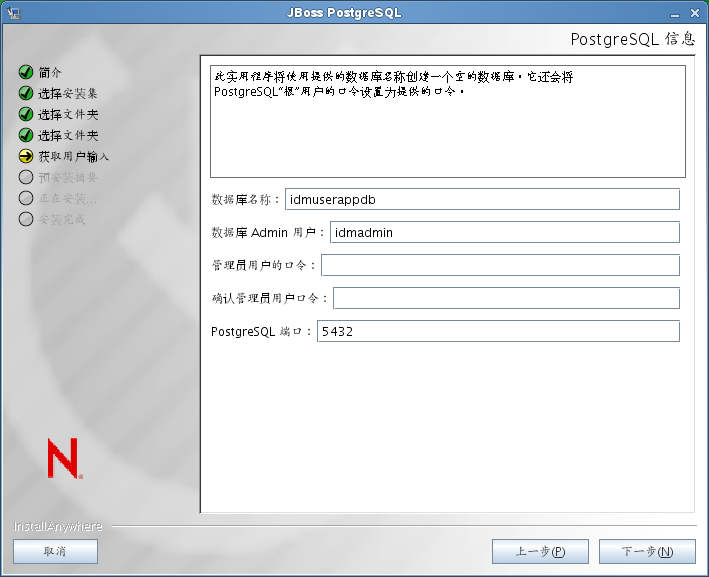Go back with the 上一步(P) button
Viewport: 709px width, 577px height.
click(x=540, y=551)
